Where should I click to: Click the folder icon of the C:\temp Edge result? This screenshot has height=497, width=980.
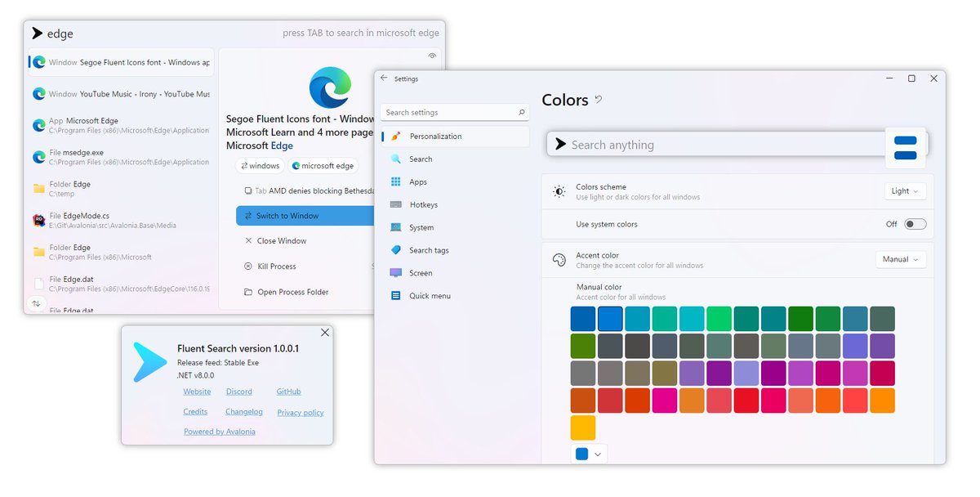(x=38, y=189)
